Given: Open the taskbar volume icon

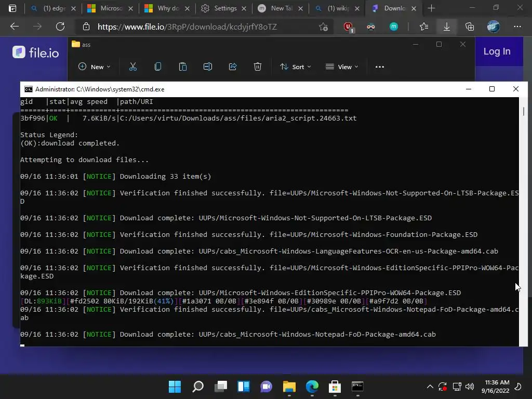Looking at the screenshot, I should click(x=470, y=387).
